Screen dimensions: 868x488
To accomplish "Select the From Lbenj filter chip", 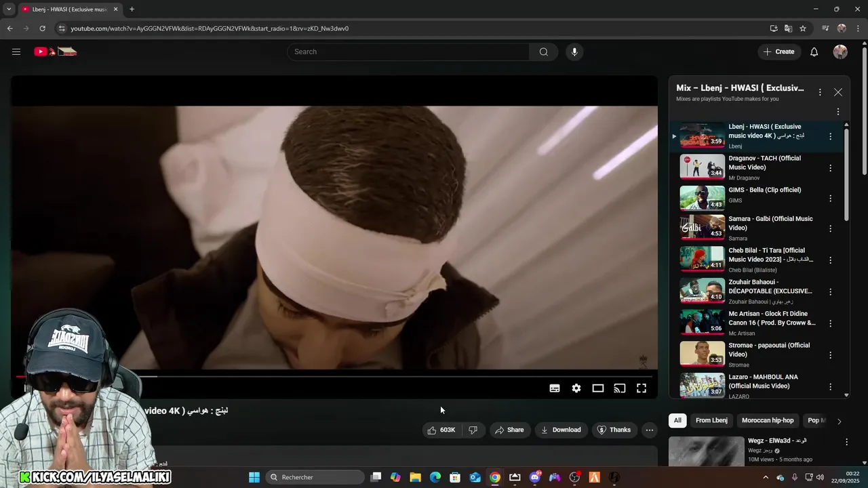I will coord(711,420).
